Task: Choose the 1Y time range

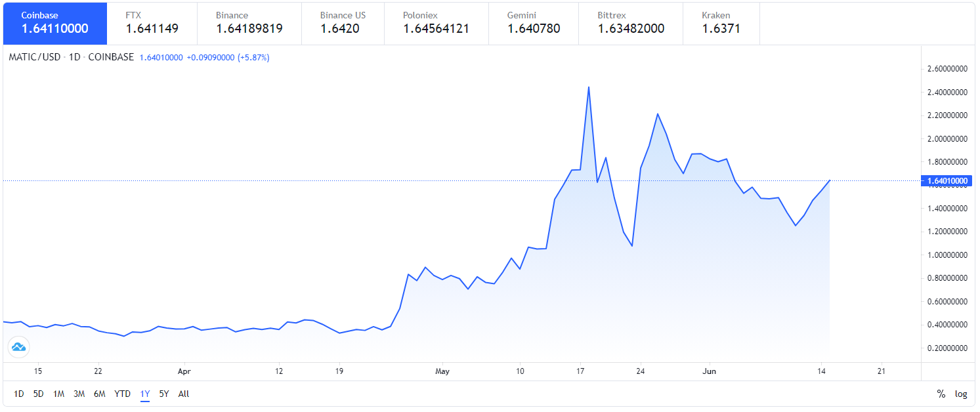Action: (x=145, y=394)
